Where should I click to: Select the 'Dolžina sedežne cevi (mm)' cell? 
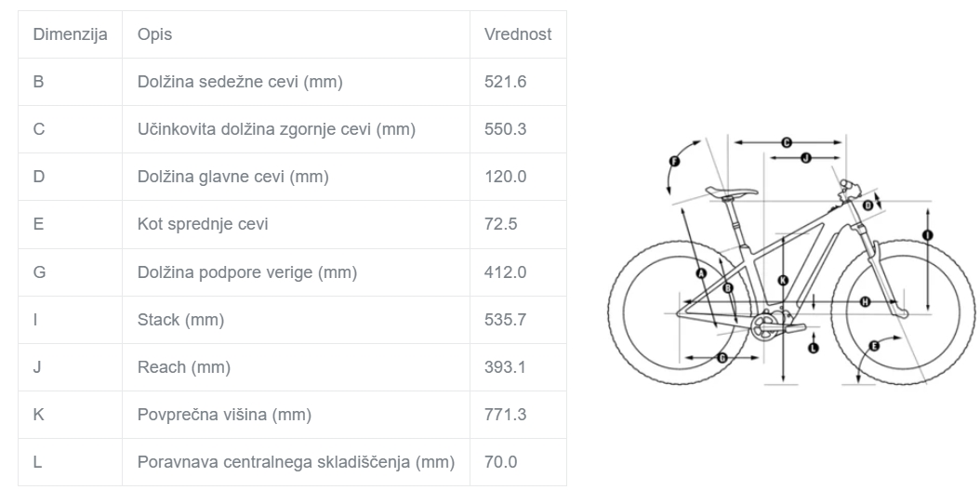pos(240,82)
